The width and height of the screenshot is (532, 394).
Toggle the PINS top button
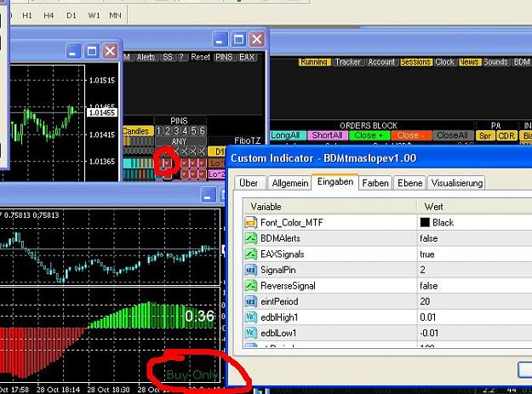pyautogui.click(x=224, y=57)
